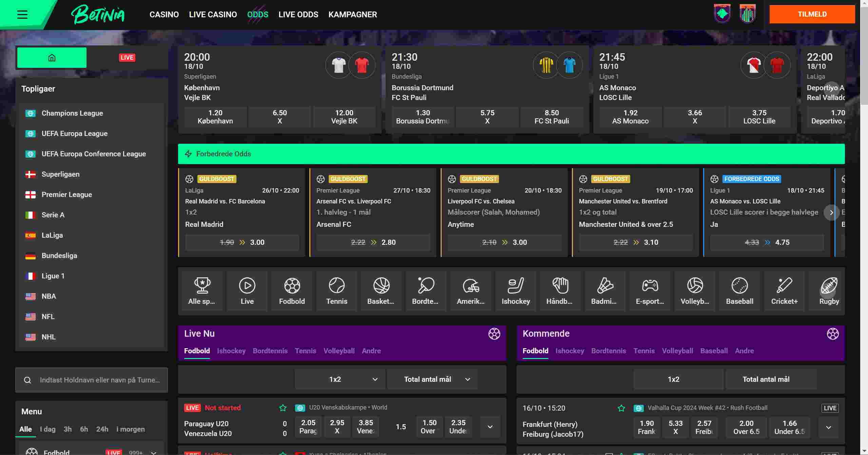Advance the Forbedrede Odds carousel arrow
Image resolution: width=868 pixels, height=455 pixels.
831,213
